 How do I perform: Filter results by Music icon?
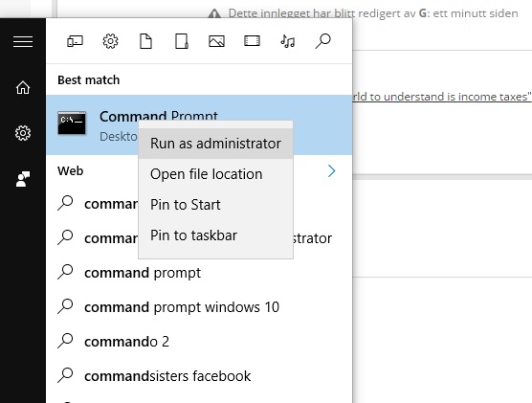click(287, 41)
